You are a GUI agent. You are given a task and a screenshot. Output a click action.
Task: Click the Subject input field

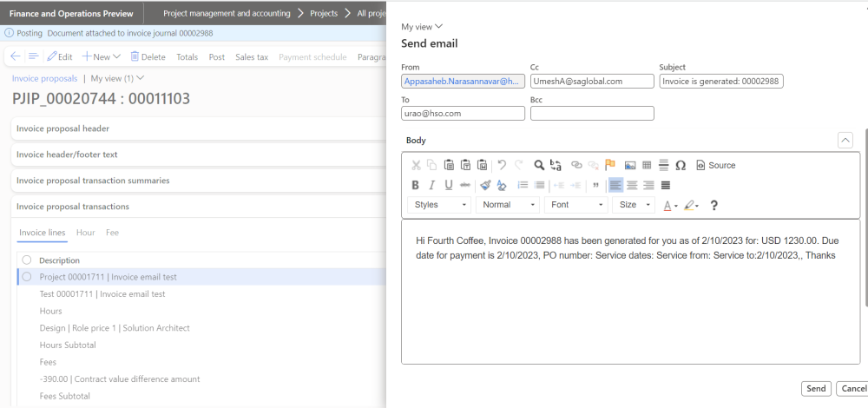tap(721, 81)
